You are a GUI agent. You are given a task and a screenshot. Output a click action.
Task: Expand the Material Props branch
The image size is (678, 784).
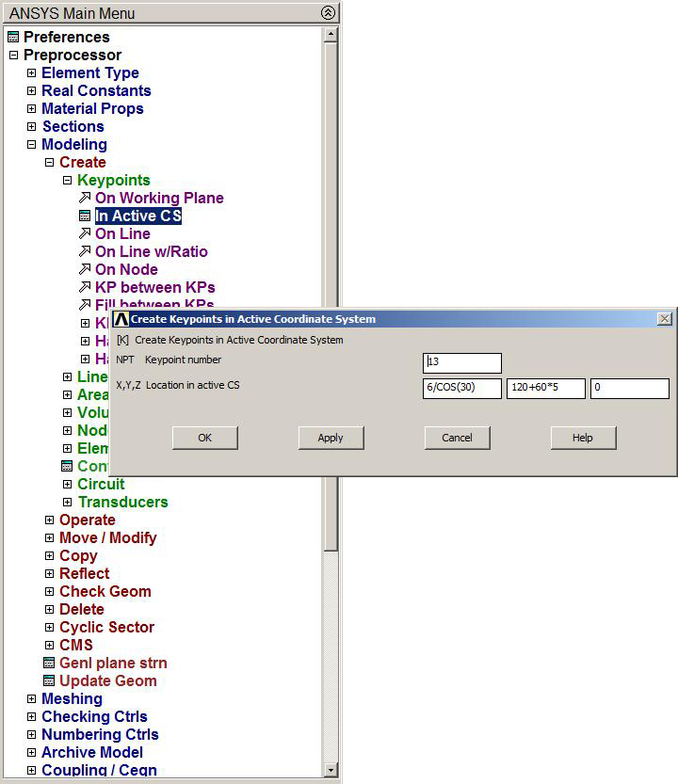(31, 109)
